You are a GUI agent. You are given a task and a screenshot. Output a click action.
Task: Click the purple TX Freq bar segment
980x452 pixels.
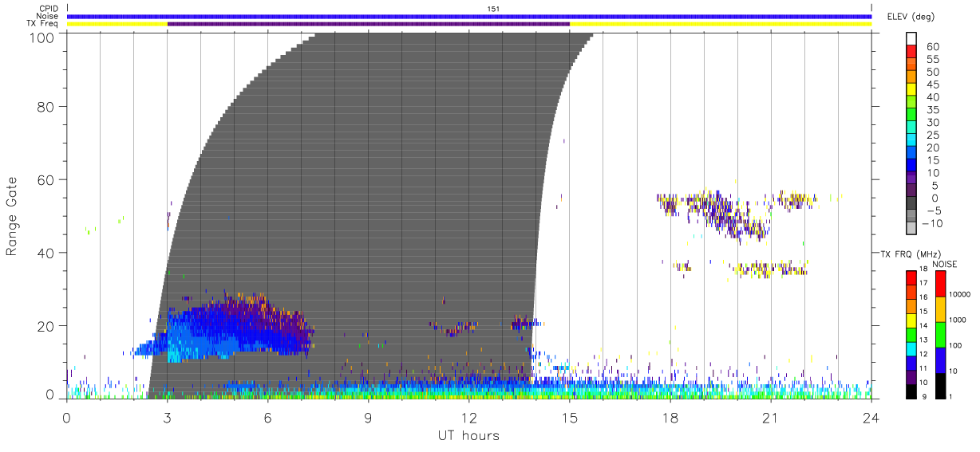click(369, 24)
